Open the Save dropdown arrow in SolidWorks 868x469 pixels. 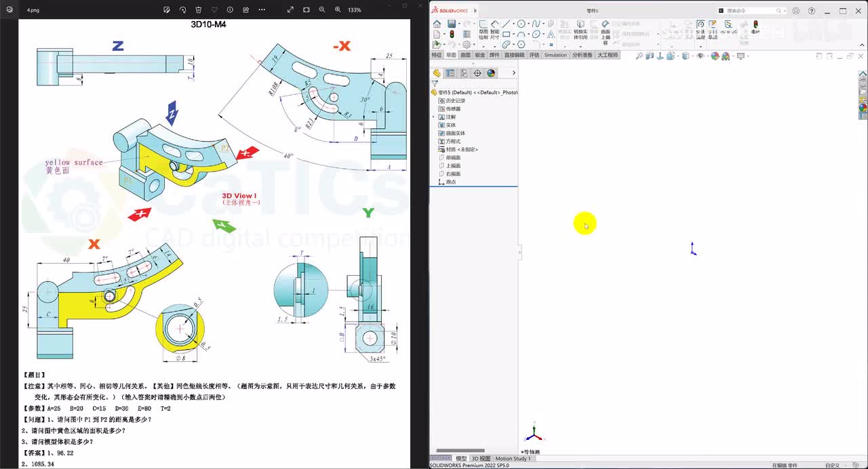(x=458, y=24)
